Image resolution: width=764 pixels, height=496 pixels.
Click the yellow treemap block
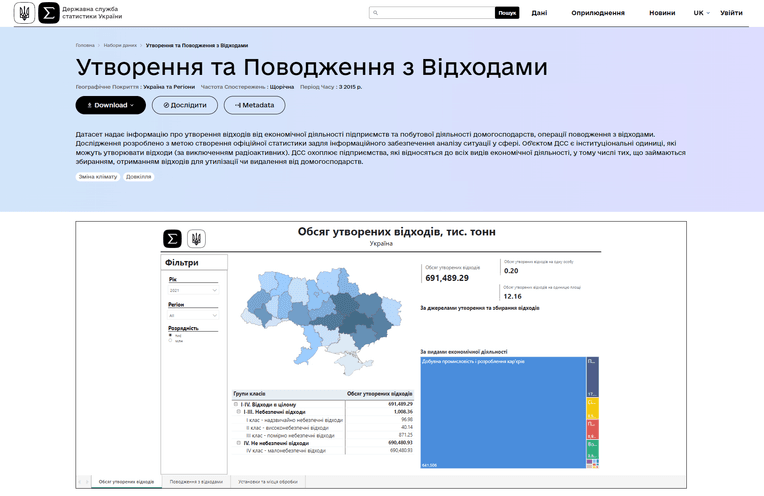point(592,408)
